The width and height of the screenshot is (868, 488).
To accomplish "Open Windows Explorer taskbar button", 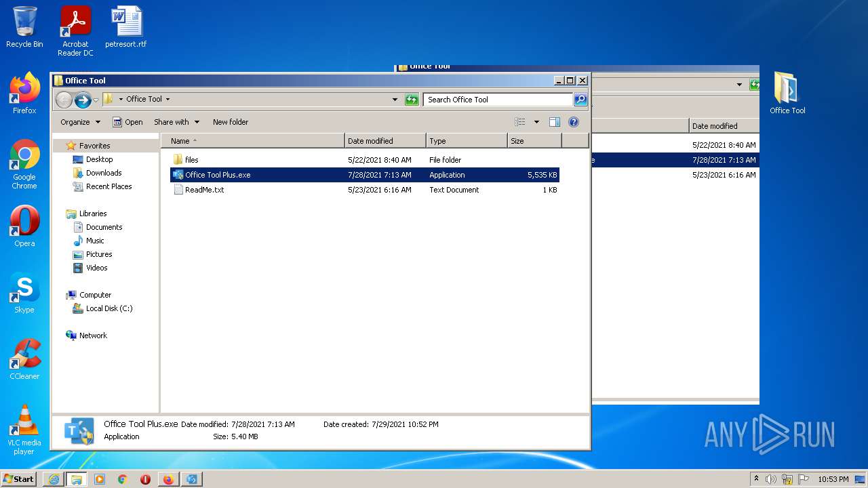I will [77, 479].
